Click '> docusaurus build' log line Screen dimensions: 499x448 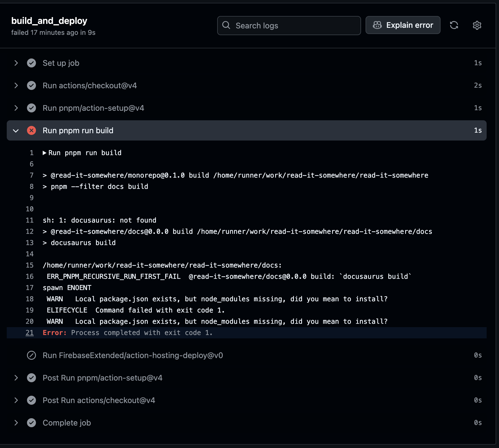click(x=79, y=243)
